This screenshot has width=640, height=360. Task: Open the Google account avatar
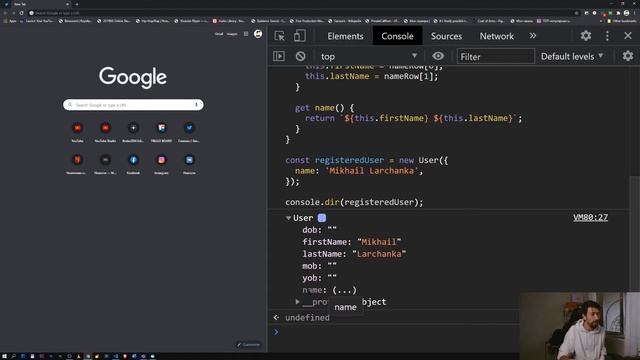(x=258, y=34)
